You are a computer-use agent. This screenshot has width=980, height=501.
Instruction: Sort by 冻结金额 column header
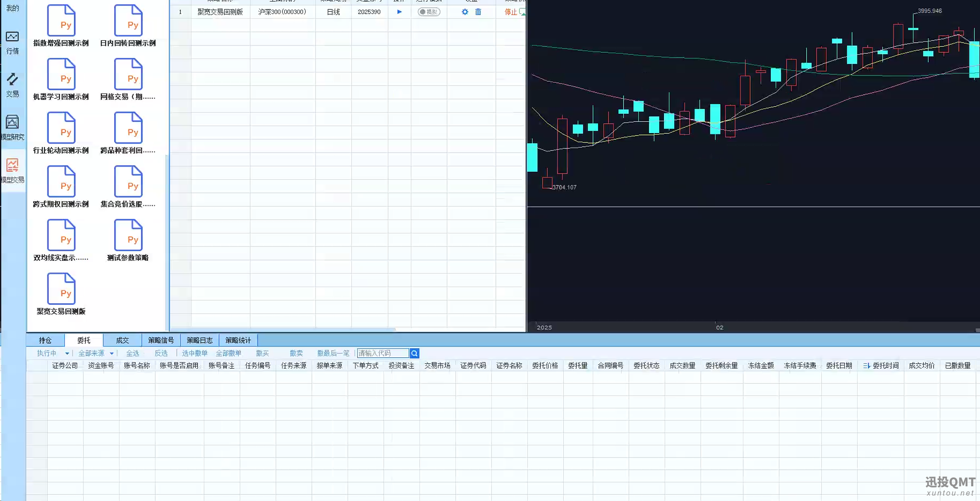pos(761,365)
